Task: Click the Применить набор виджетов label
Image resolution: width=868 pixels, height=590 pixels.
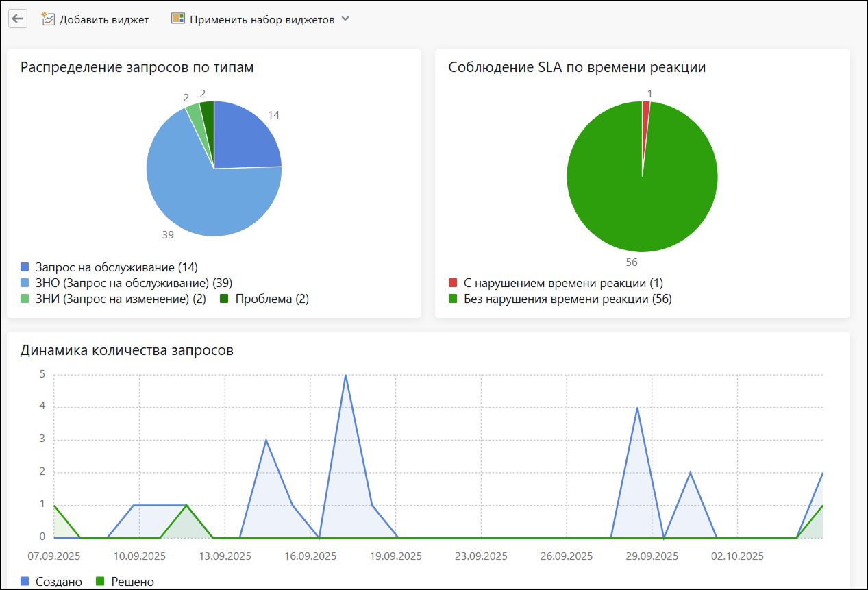Action: tap(262, 20)
